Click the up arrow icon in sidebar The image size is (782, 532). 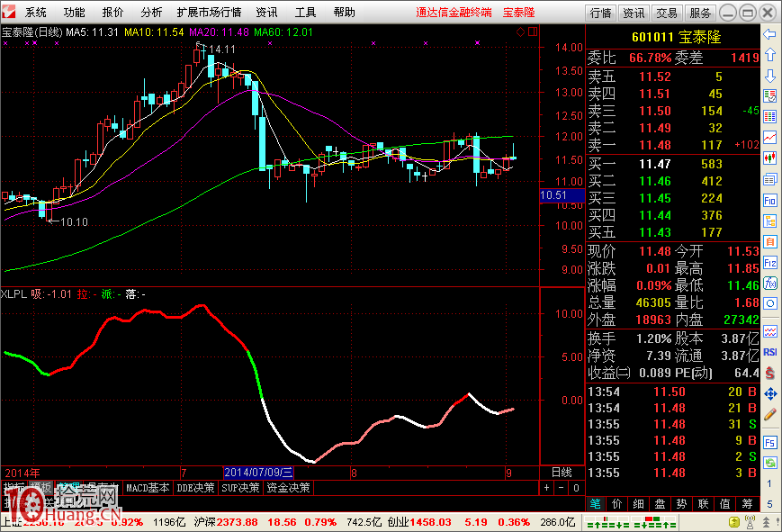tap(770, 55)
